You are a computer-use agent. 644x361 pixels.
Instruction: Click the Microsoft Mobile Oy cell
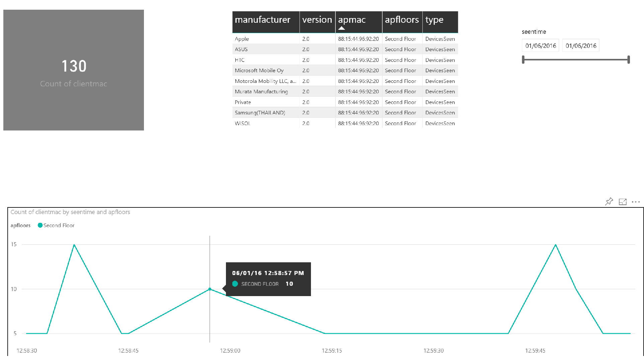[266, 70]
